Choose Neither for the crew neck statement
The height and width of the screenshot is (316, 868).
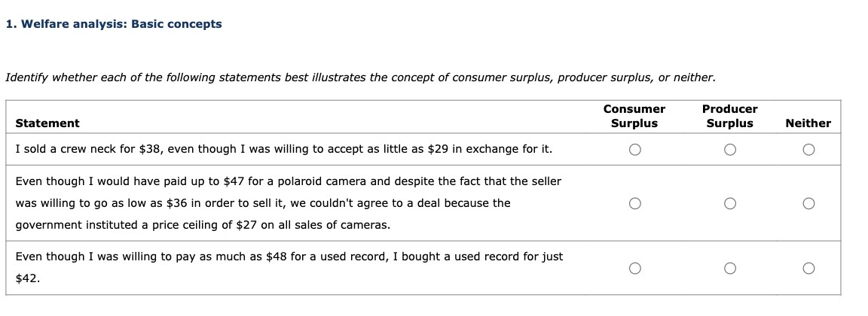pyautogui.click(x=808, y=150)
